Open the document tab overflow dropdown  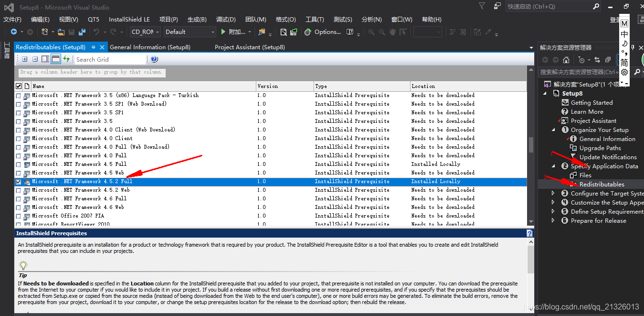pos(531,48)
